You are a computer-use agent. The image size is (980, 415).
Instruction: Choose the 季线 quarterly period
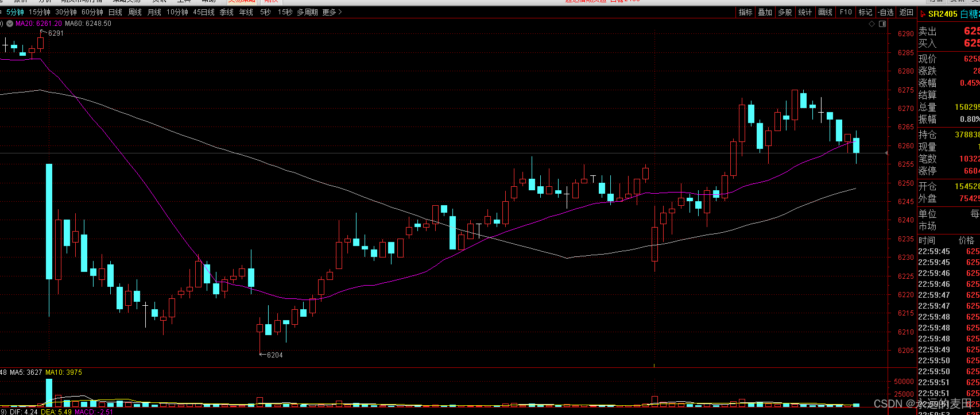226,12
